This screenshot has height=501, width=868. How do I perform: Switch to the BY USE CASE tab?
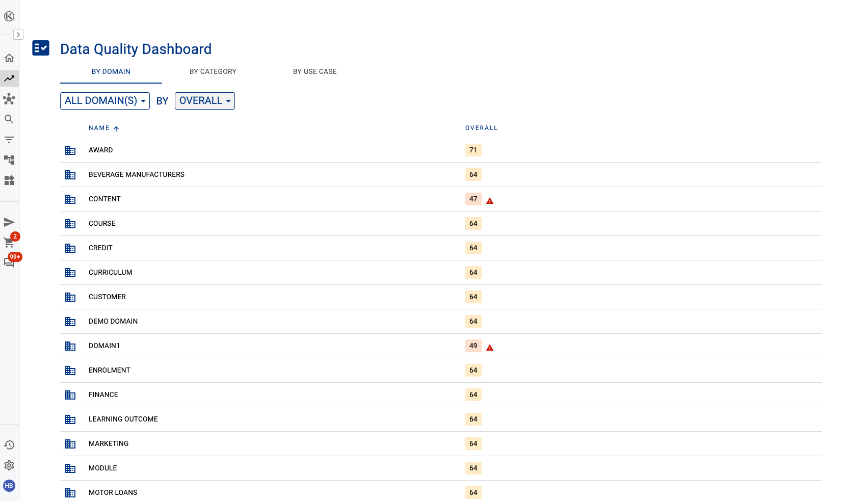pos(314,72)
